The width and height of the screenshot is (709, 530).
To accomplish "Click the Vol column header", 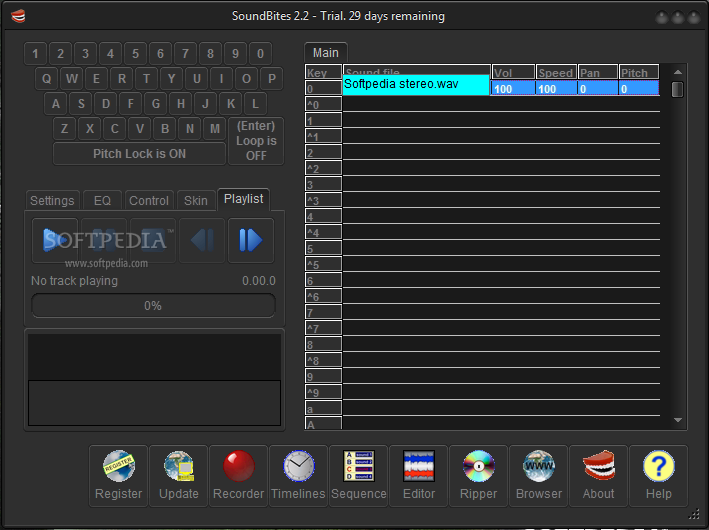I will pyautogui.click(x=513, y=72).
